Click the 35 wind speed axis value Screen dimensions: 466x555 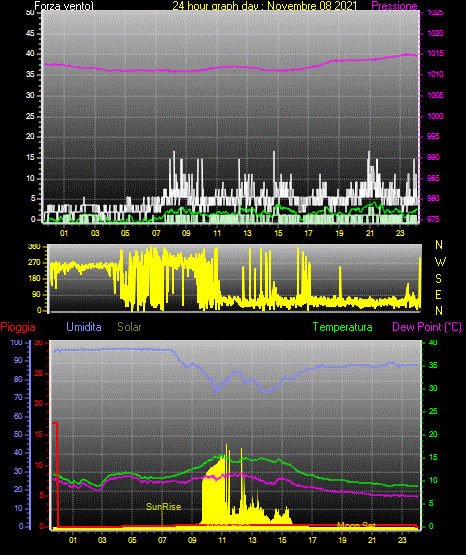pos(30,74)
